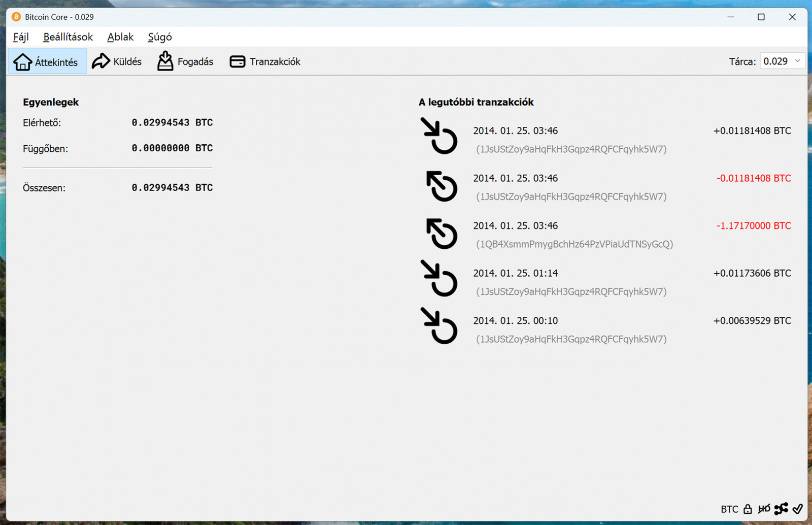
Task: Select the +0.01181408 BTC amount
Action: [x=752, y=130]
